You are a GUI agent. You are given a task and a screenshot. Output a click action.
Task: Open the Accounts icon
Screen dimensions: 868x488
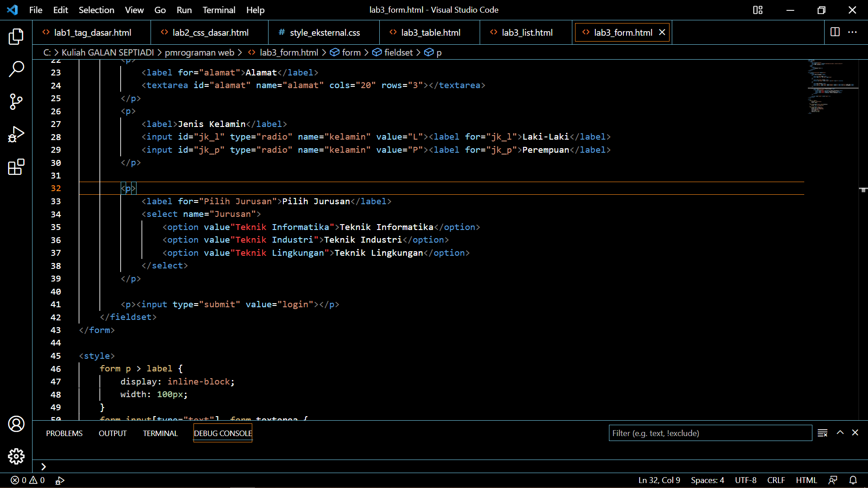click(x=16, y=424)
